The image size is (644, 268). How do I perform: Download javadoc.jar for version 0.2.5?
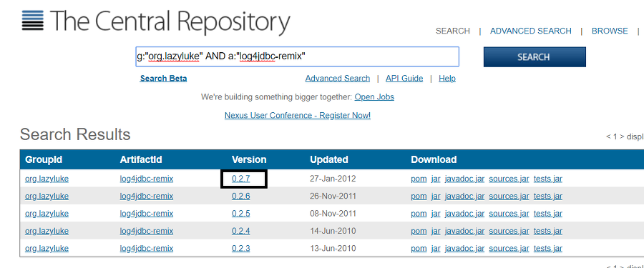tap(464, 214)
